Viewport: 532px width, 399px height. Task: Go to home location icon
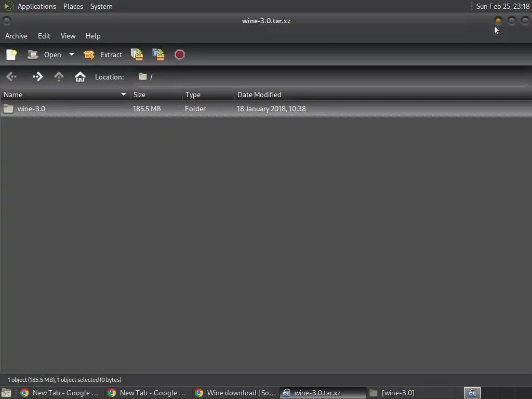[x=80, y=77]
